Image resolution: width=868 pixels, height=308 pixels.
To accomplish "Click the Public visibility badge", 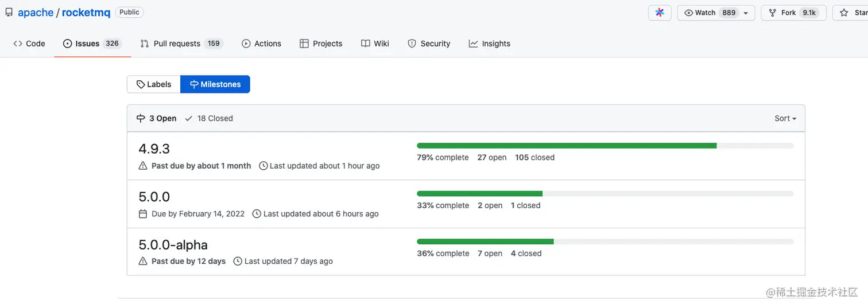I will pyautogui.click(x=129, y=12).
